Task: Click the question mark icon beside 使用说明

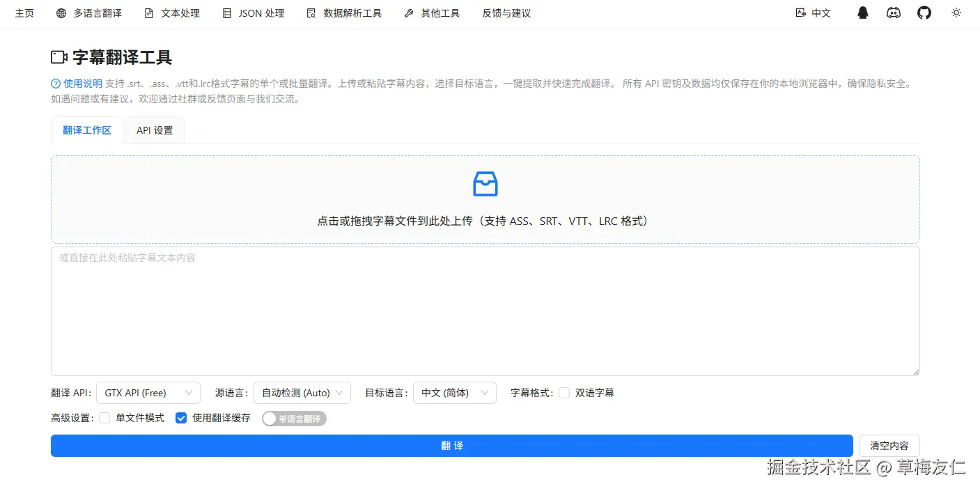Action: 56,84
